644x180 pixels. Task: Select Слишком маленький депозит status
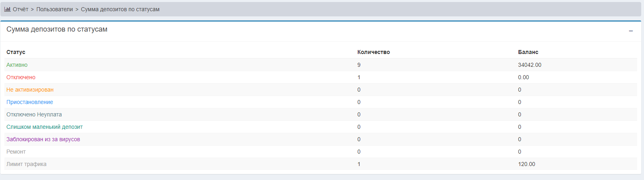point(44,127)
